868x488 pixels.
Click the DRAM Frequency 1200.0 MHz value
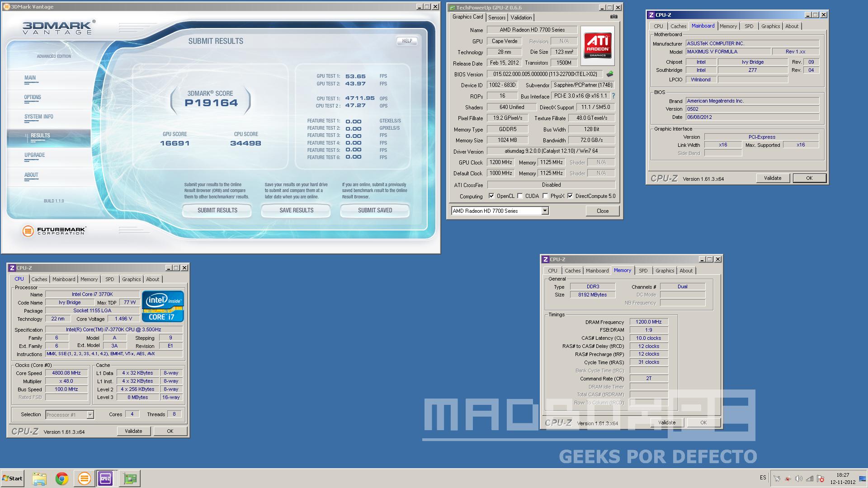649,322
